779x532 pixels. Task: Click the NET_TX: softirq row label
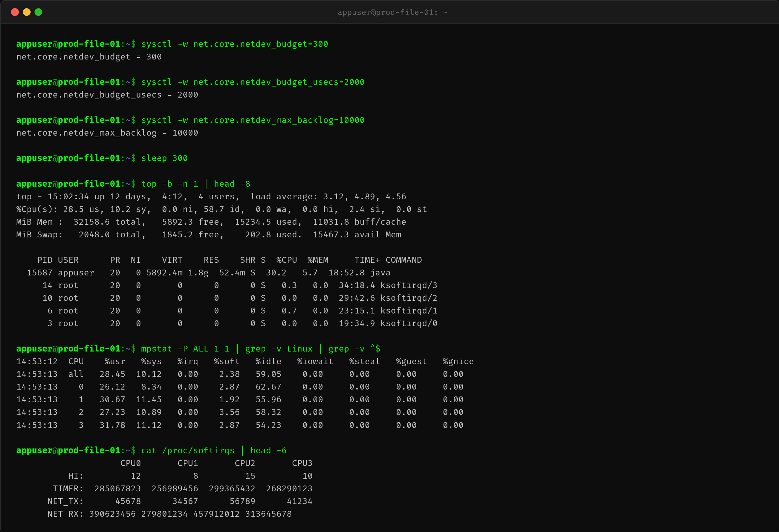66,501
